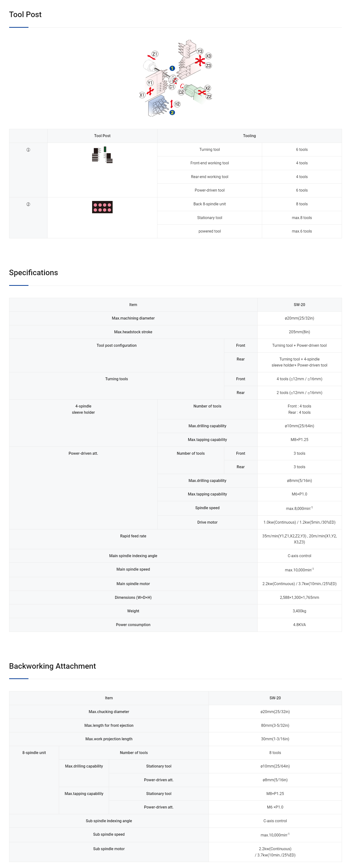This screenshot has width=354, height=868.
Task: Click the Z2 axis label bubble
Action: click(209, 97)
